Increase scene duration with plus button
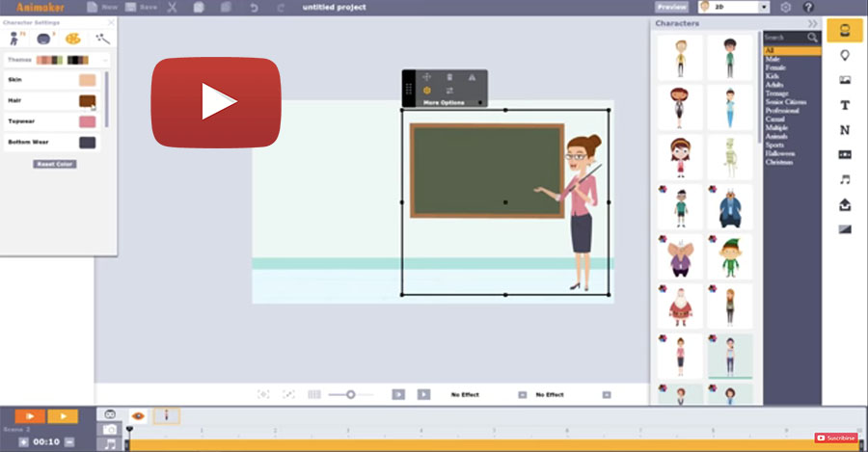This screenshot has height=452, width=868. pos(23,442)
